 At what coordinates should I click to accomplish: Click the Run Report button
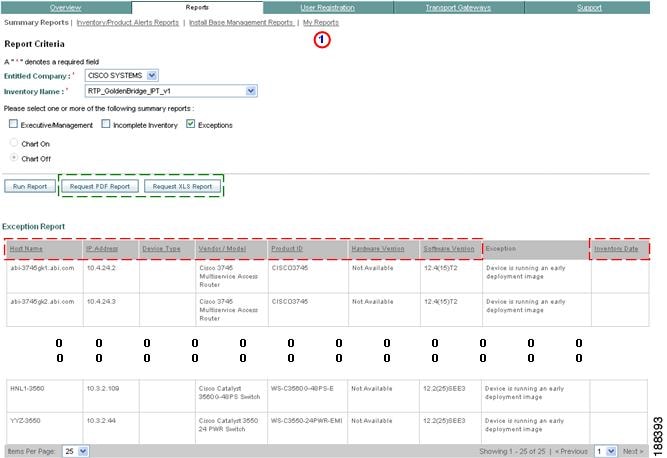coord(30,186)
